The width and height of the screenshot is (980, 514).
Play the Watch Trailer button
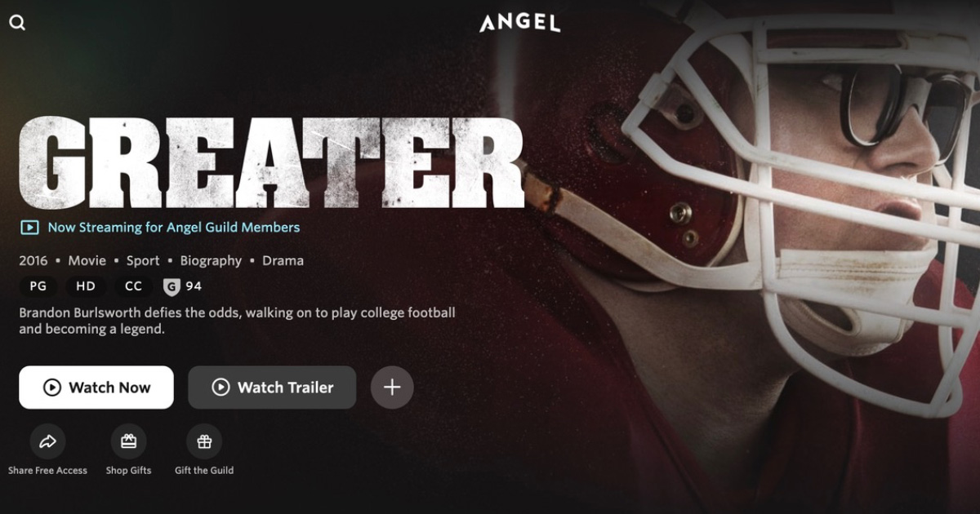point(272,388)
